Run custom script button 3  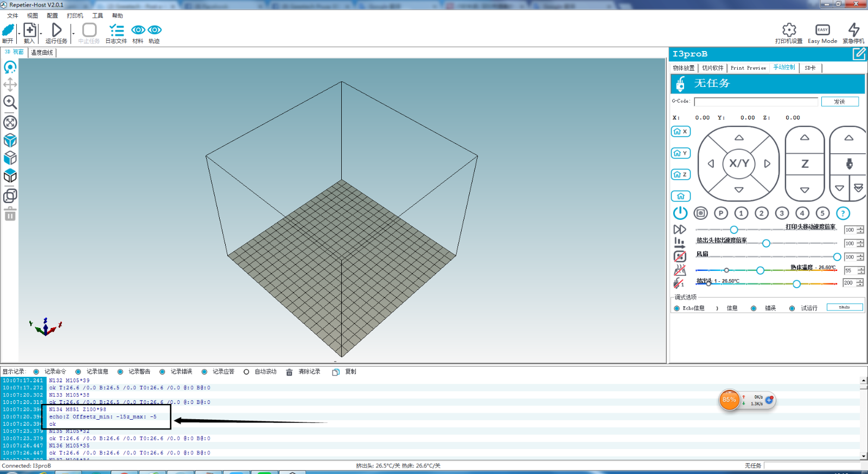click(782, 213)
